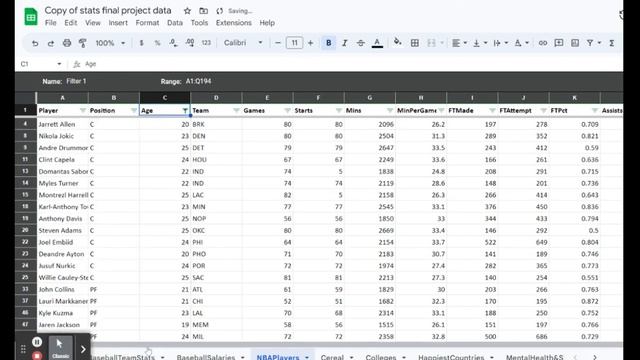The height and width of the screenshot is (360, 640).
Task: Open the File menu
Action: 51,23
